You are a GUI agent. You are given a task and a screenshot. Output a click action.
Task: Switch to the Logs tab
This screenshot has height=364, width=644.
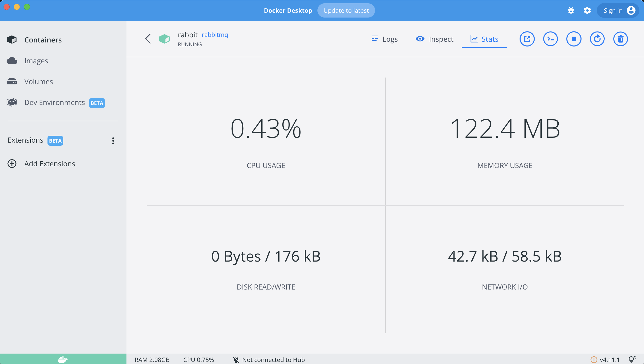(x=384, y=39)
